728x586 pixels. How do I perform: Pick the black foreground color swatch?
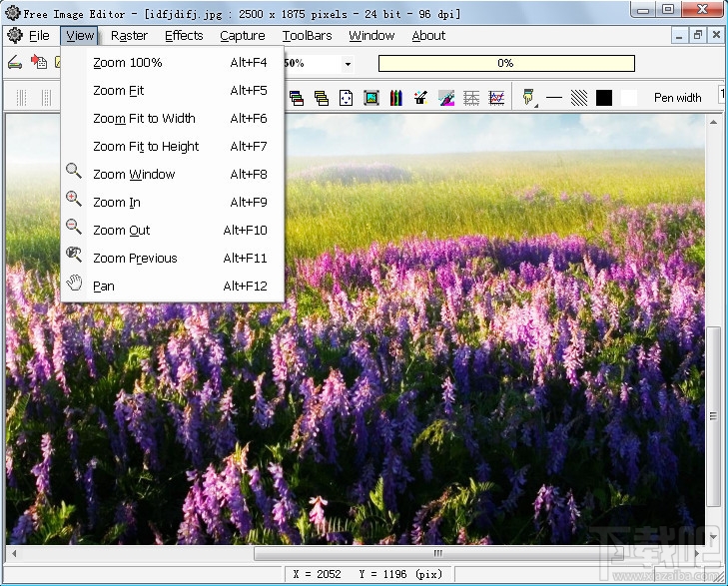coord(604,98)
